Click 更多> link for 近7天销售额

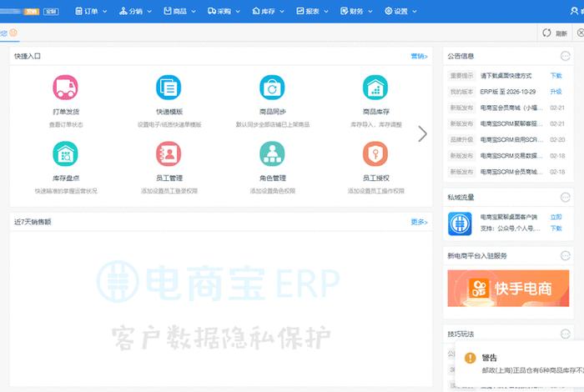click(419, 222)
